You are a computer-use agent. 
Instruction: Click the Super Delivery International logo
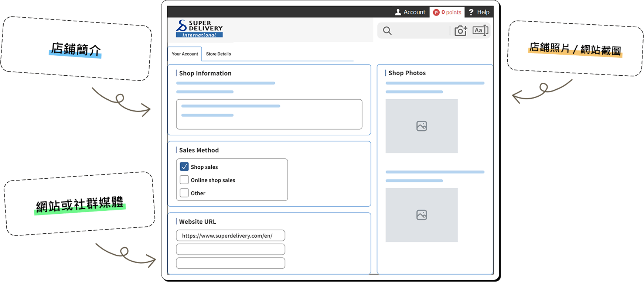[x=200, y=28]
